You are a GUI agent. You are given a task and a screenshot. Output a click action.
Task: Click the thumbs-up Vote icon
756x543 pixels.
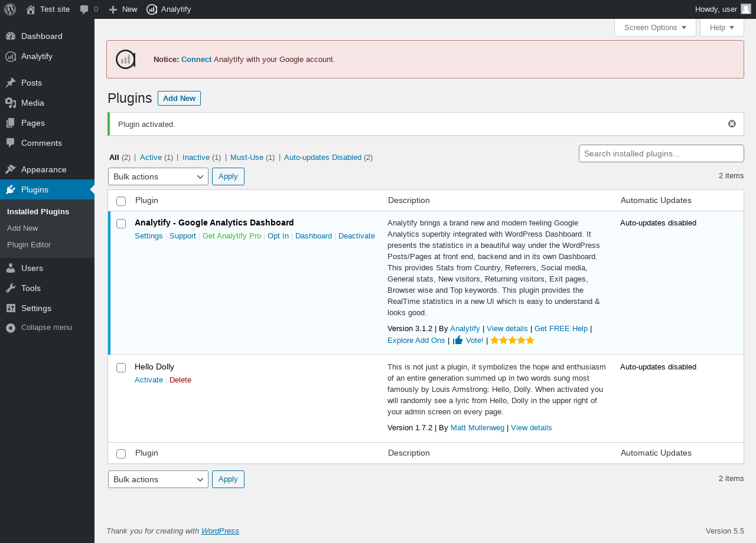pyautogui.click(x=458, y=341)
